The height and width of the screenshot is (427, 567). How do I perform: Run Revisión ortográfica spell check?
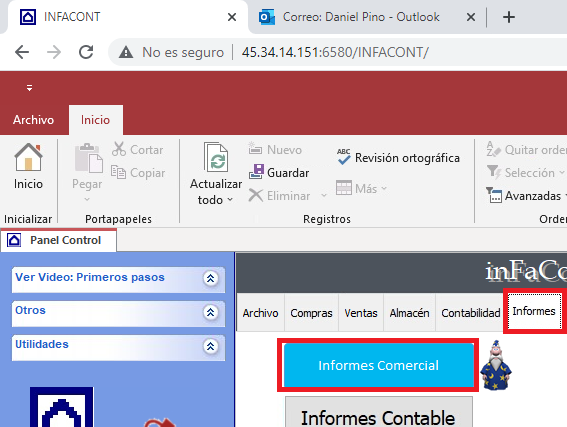(x=398, y=158)
